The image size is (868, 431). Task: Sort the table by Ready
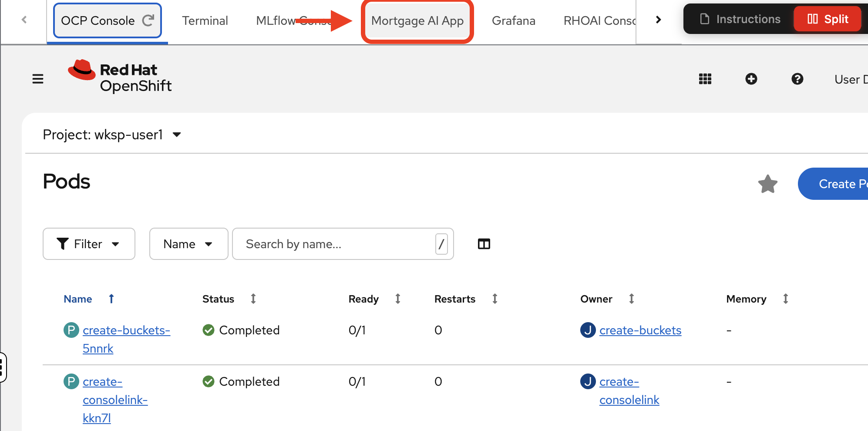(x=397, y=299)
